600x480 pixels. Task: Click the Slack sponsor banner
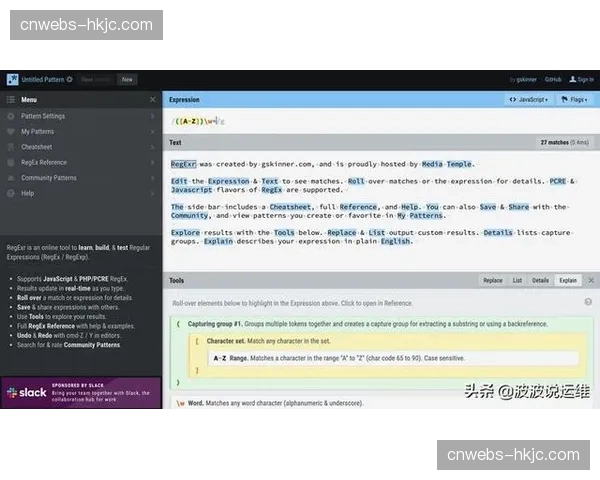click(x=80, y=393)
